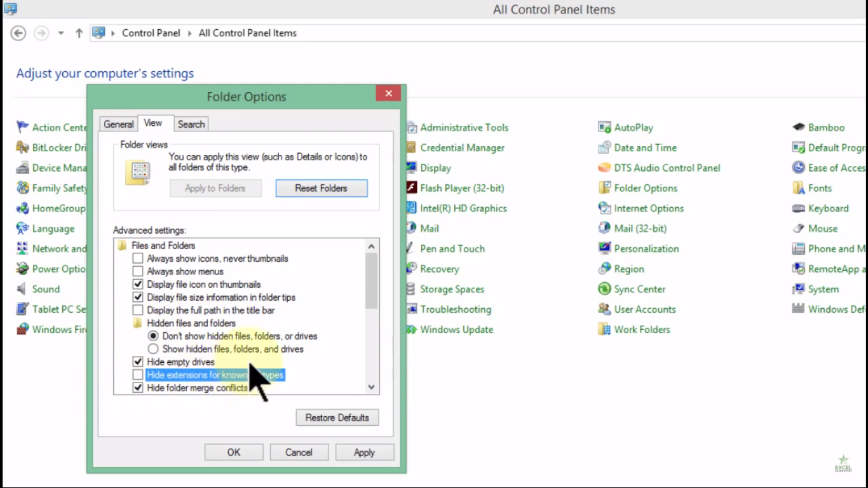
Task: Open the Mail icon in the middle column
Action: [423, 228]
